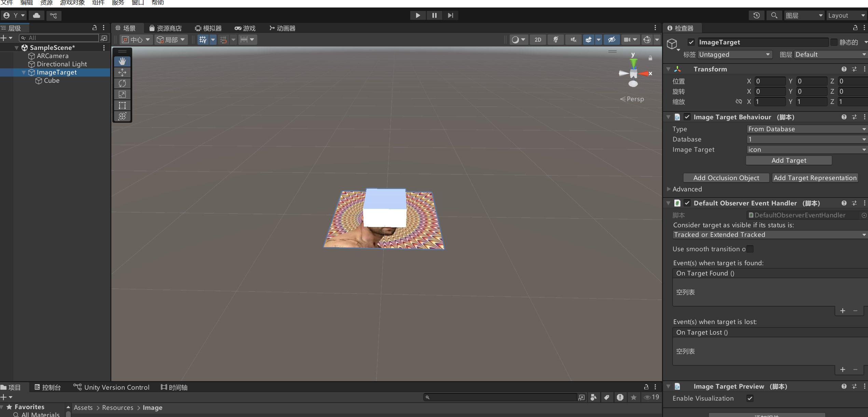Click the Add Target button
This screenshot has height=417, width=868.
click(x=788, y=160)
